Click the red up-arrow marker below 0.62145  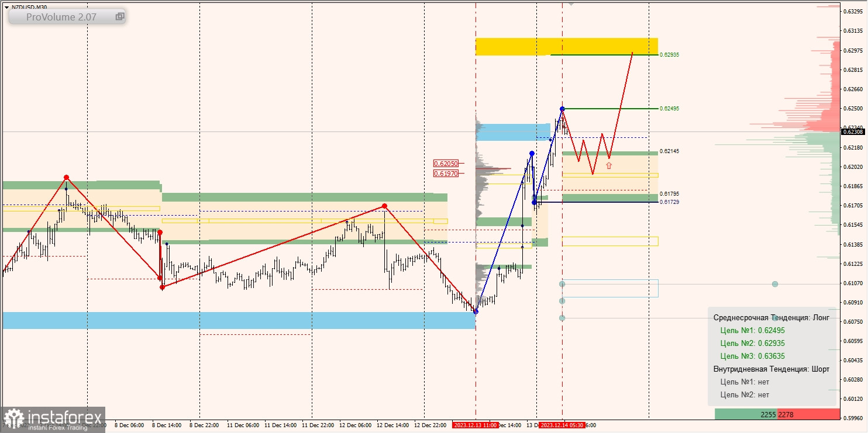tap(608, 166)
